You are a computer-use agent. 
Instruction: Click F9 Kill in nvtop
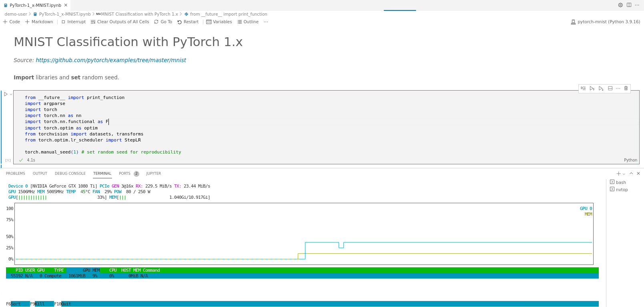[x=42, y=304]
